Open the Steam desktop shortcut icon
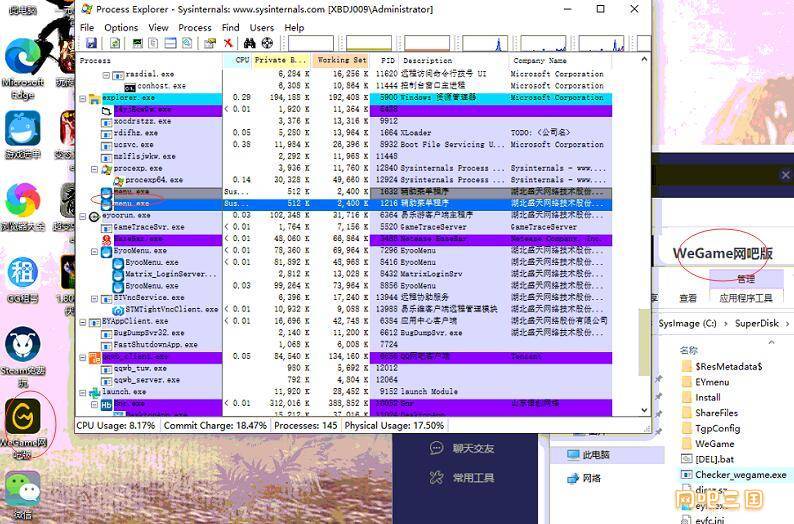Viewport: 794px width, 524px height. [23, 345]
